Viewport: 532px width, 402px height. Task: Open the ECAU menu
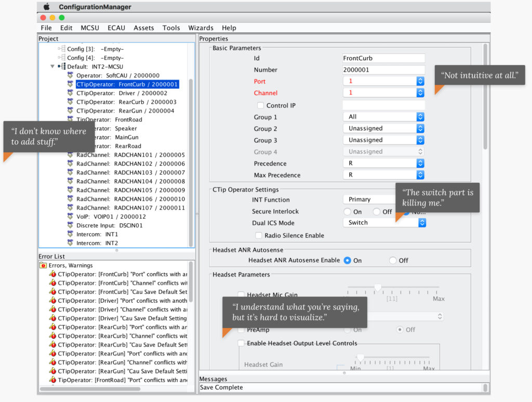point(116,28)
